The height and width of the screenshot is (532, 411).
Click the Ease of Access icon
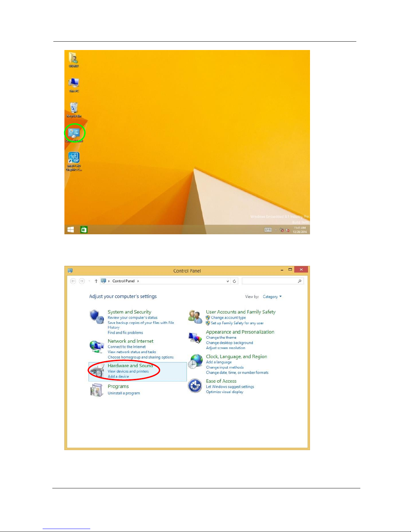pyautogui.click(x=195, y=386)
